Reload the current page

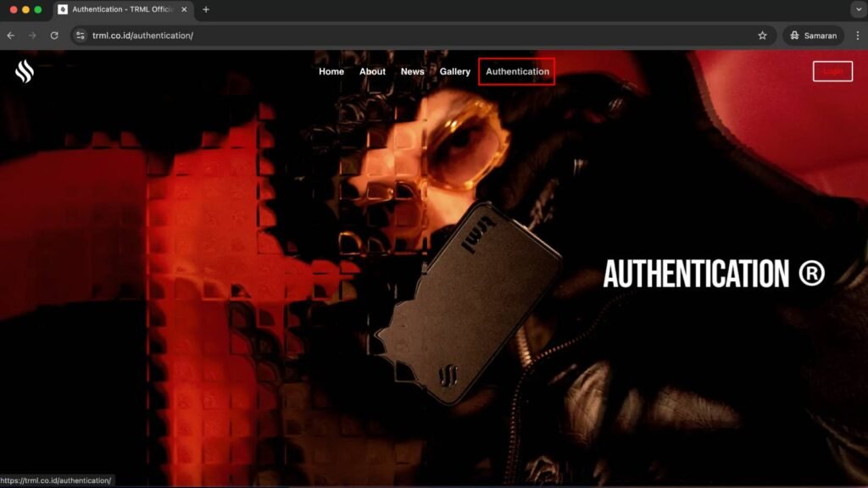click(x=54, y=36)
